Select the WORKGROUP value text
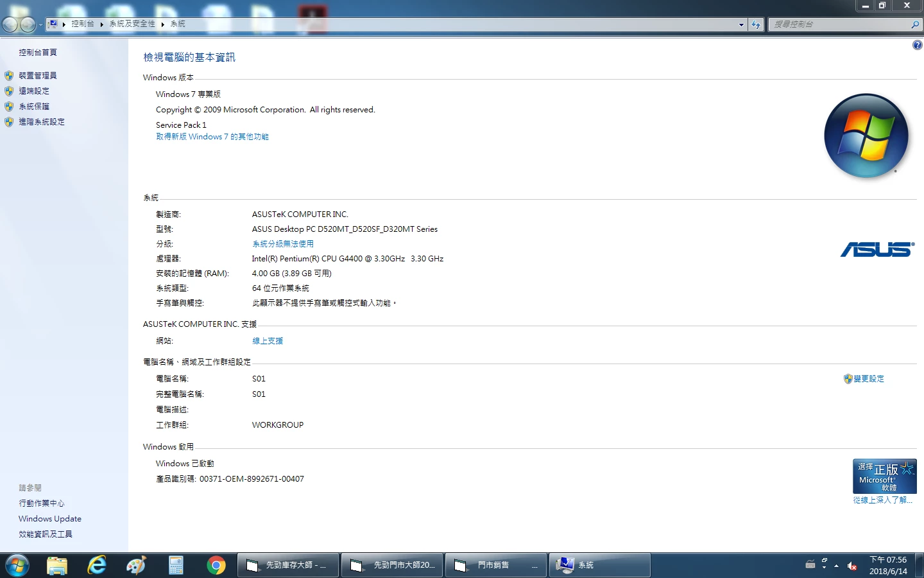 pos(278,425)
